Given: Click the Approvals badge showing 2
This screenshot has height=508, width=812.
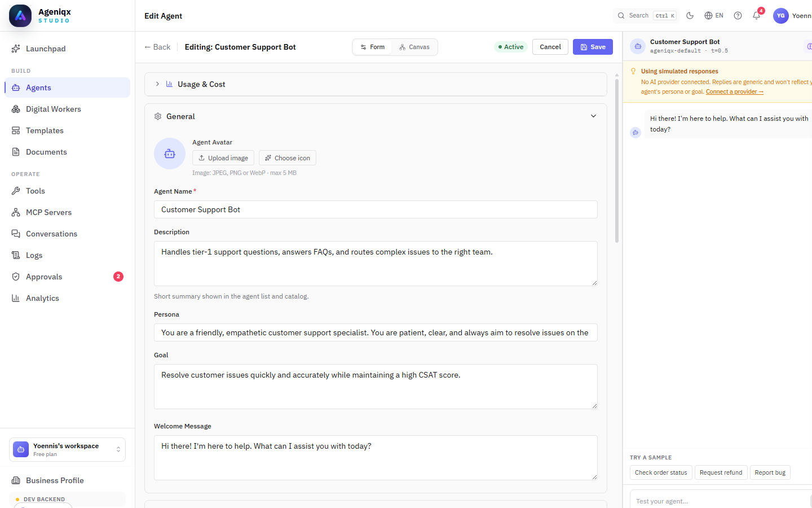Looking at the screenshot, I should click(x=118, y=277).
